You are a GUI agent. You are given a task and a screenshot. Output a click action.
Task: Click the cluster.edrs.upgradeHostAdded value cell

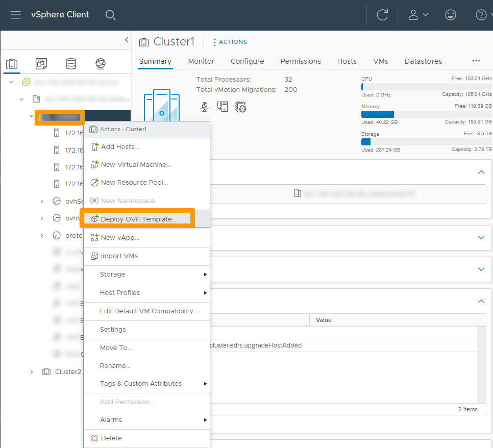(256, 345)
